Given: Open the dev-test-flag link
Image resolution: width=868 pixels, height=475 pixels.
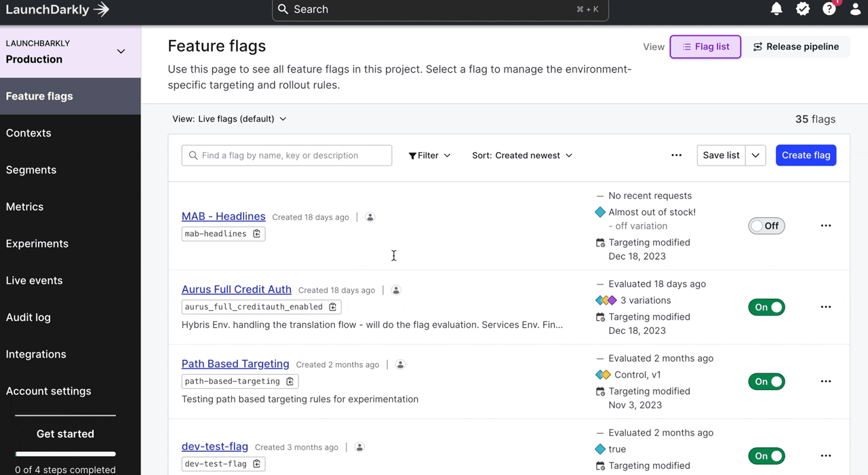Looking at the screenshot, I should click(215, 446).
